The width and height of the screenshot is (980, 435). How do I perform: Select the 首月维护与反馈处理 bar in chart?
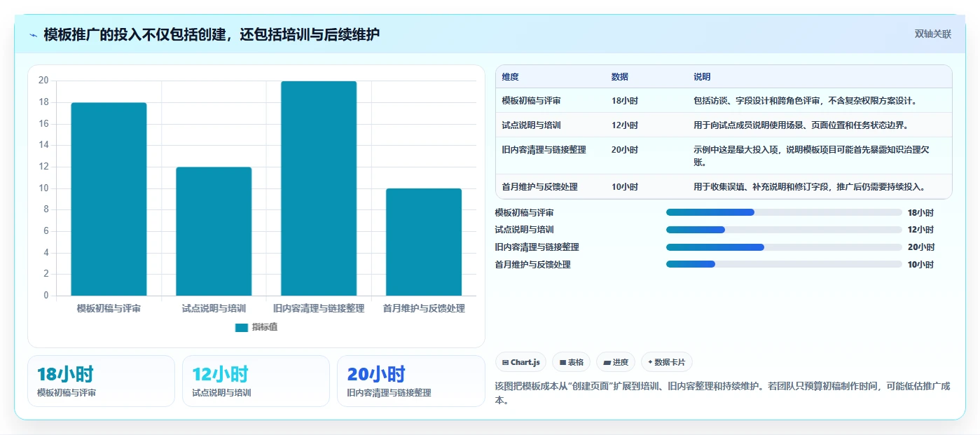(424, 242)
